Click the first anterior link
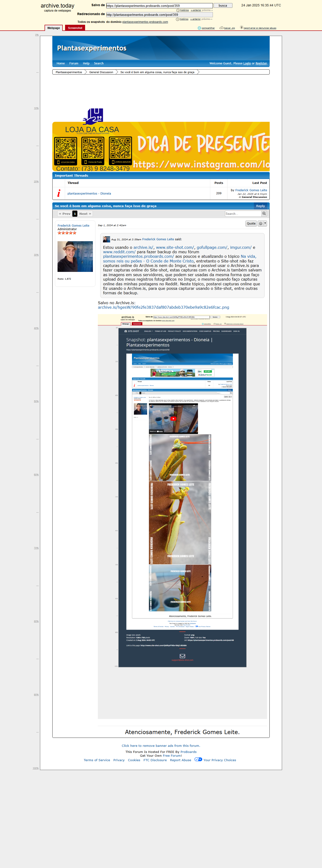 (196, 10)
